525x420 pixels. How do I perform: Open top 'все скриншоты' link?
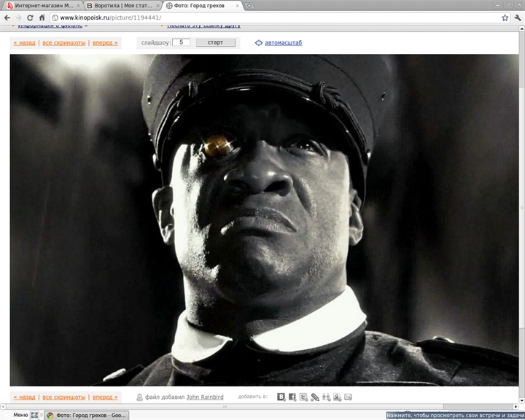pyautogui.click(x=64, y=43)
